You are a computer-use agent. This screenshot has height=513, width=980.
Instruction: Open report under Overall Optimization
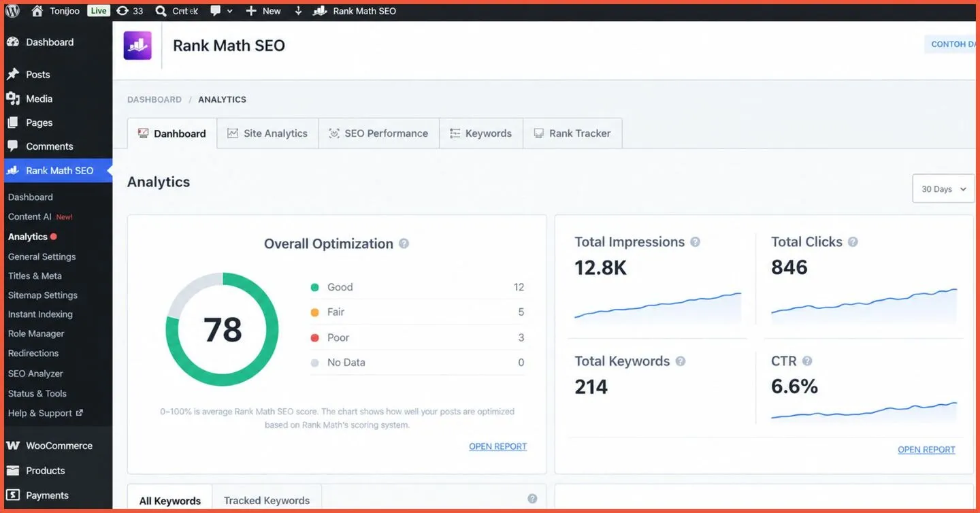(x=498, y=446)
